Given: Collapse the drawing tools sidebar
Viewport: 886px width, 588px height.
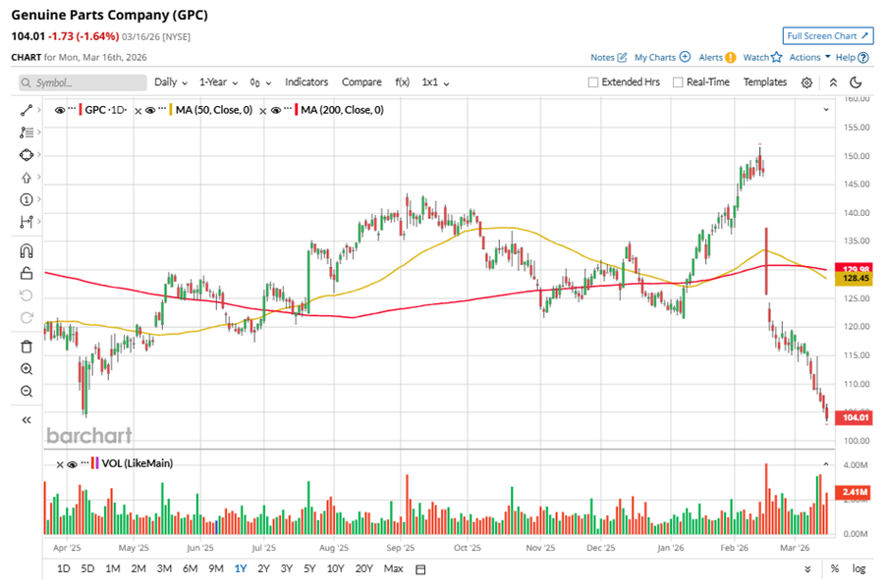Looking at the screenshot, I should (x=26, y=420).
